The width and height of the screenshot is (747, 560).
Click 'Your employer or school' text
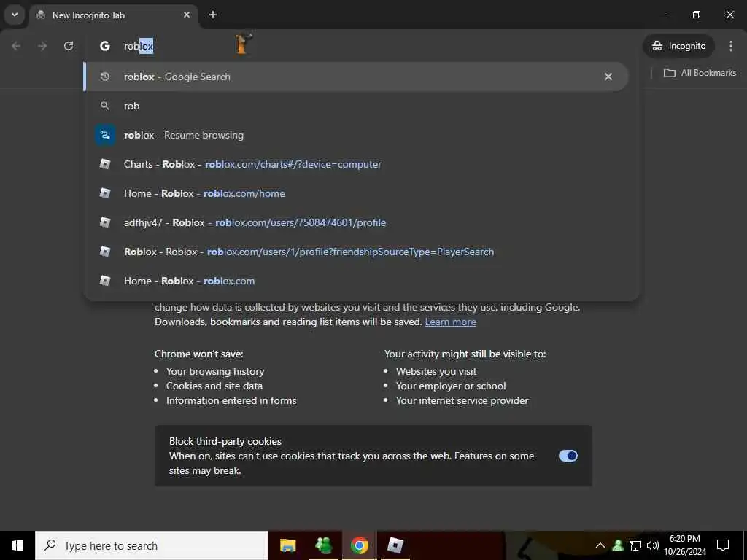(x=451, y=386)
